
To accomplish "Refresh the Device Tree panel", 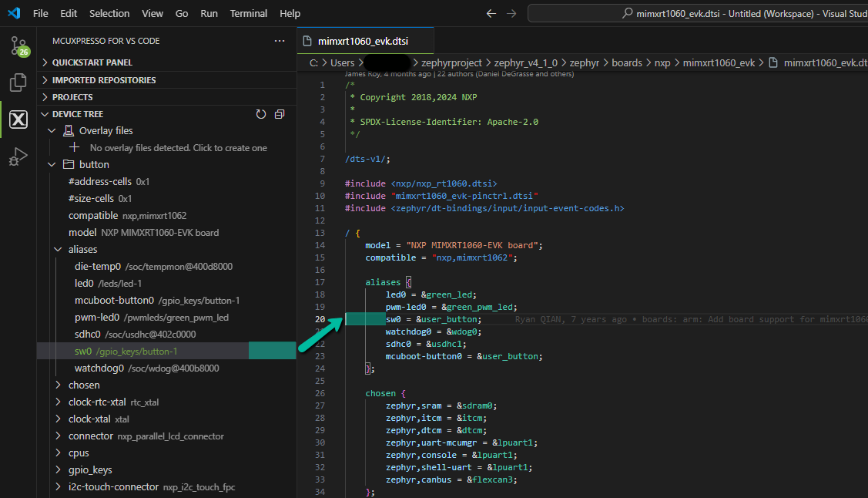I will click(x=260, y=113).
